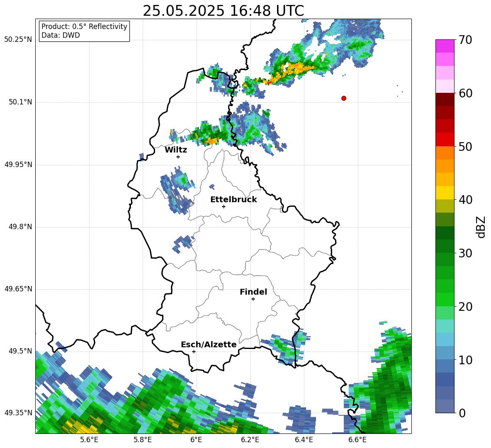Pick the yellow swatch just above 40 dBZ
This screenshot has height=448, width=491.
coord(445,193)
